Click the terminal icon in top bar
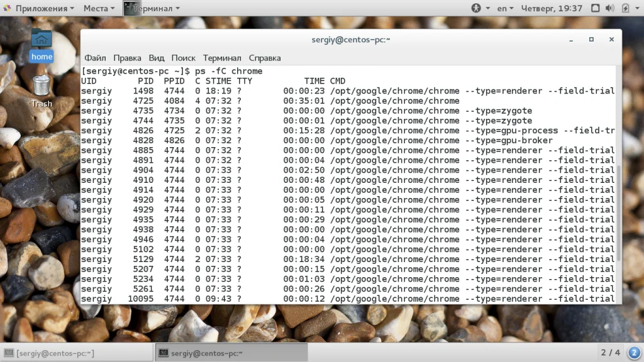This screenshot has width=644, height=362. (129, 8)
